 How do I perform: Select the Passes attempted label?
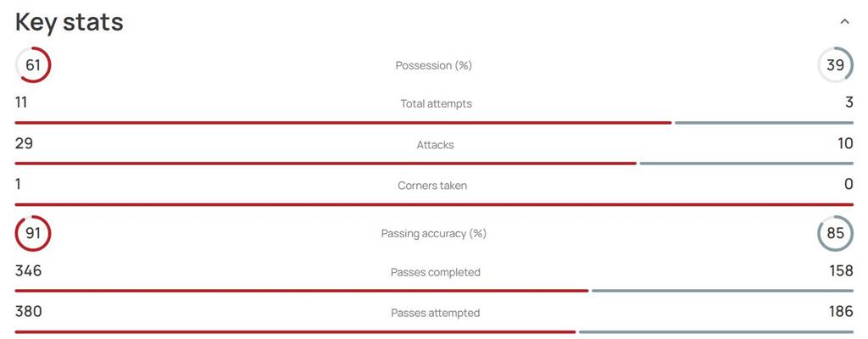(x=436, y=313)
